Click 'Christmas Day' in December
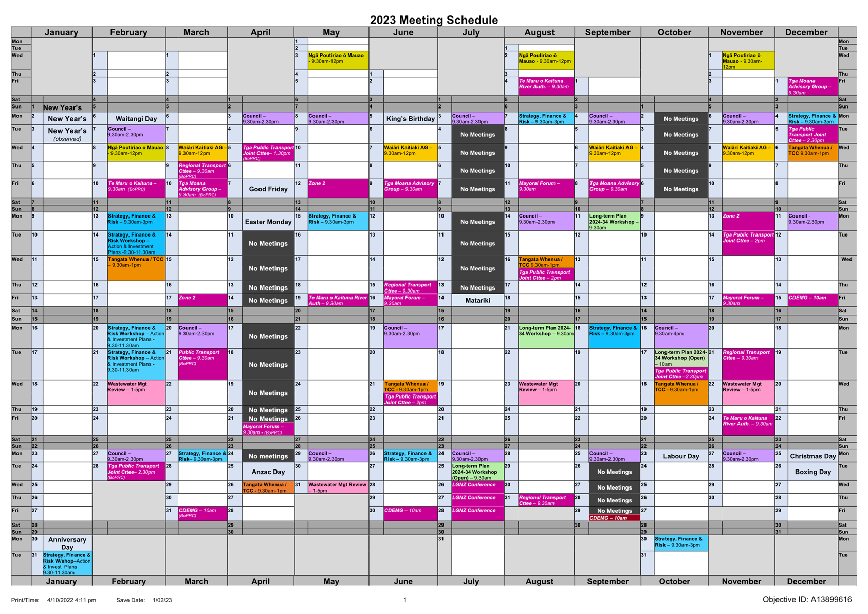Image resolution: width=868 pixels, height=614 pixels. [812, 456]
